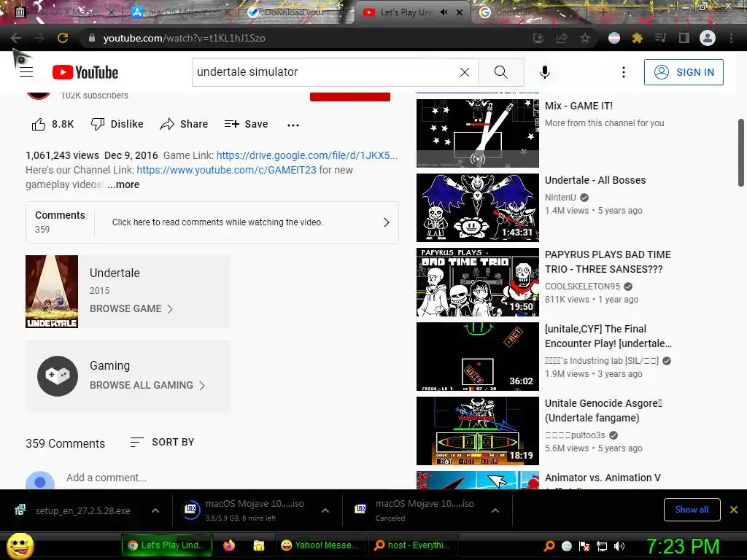Close the Let's Play Undertale tab
Image resolution: width=747 pixels, height=560 pixels.
460,12
